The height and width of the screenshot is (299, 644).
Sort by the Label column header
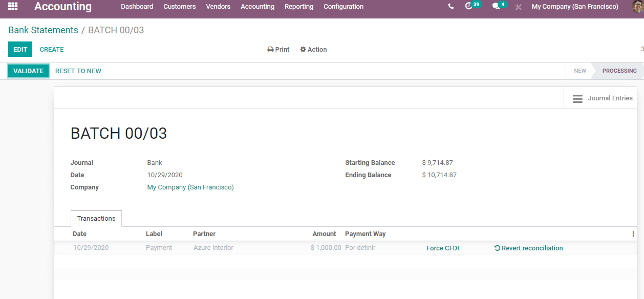(x=154, y=234)
